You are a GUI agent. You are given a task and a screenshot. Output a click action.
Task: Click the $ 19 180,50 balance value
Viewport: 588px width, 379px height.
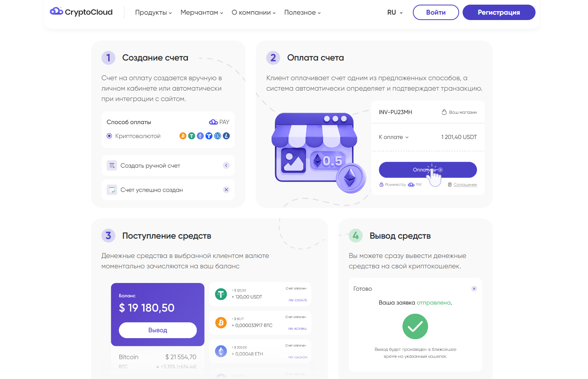point(147,308)
